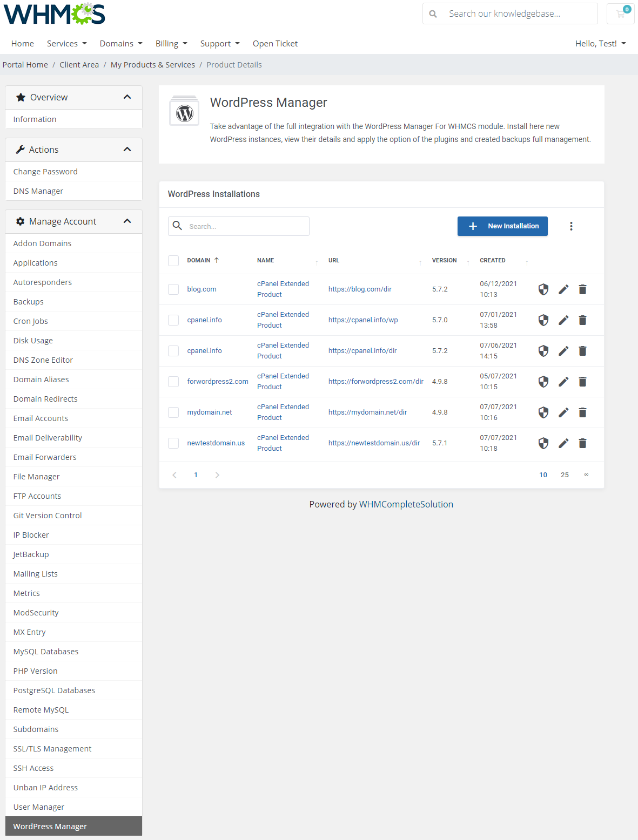Open the three-dot more options menu
This screenshot has width=638, height=840.
pos(571,226)
